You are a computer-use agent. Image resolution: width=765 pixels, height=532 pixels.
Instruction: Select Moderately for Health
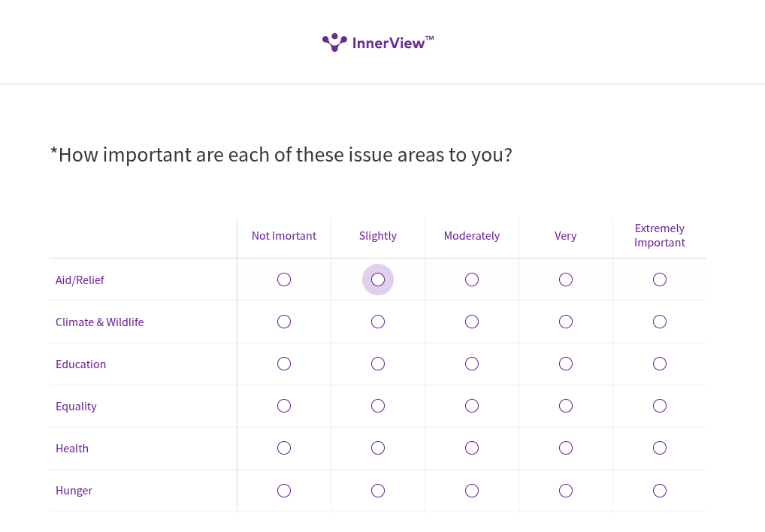coord(472,448)
